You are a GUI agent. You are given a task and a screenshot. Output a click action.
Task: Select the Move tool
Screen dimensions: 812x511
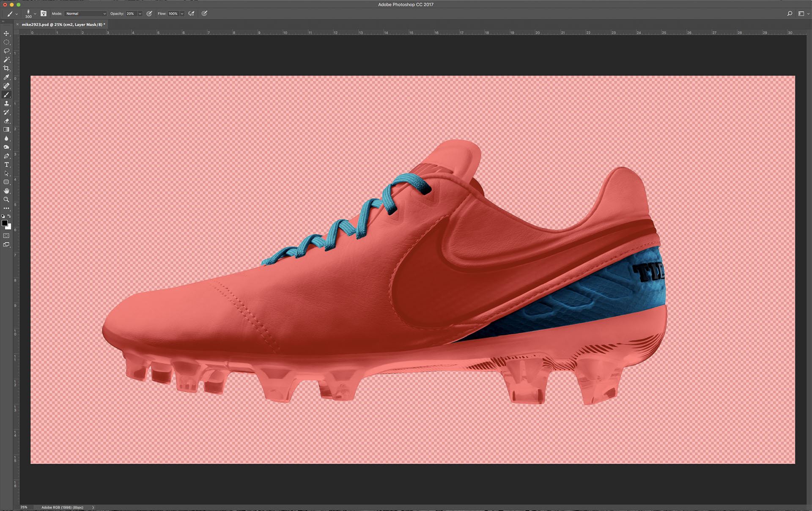pos(6,33)
